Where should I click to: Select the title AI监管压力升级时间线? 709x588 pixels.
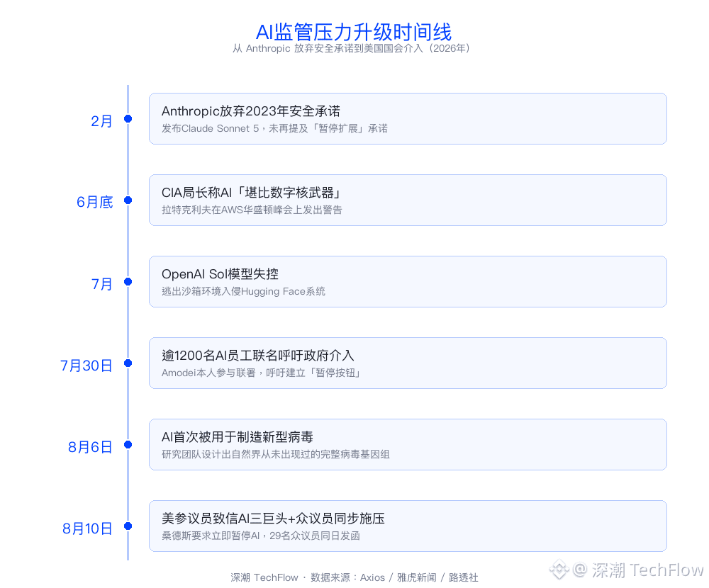(x=354, y=32)
